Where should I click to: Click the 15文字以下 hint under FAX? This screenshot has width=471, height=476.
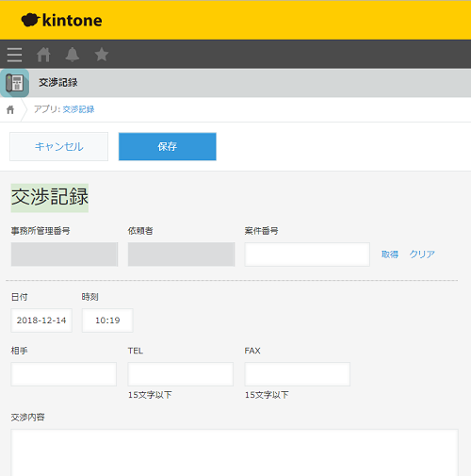(267, 395)
